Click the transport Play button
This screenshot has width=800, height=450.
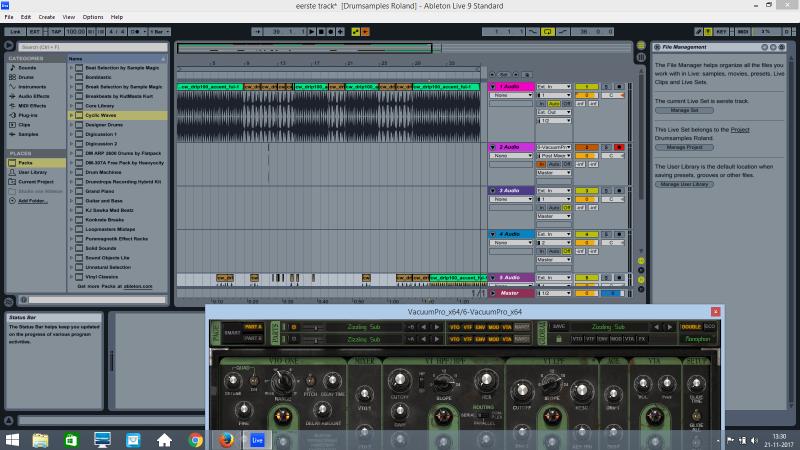click(312, 32)
